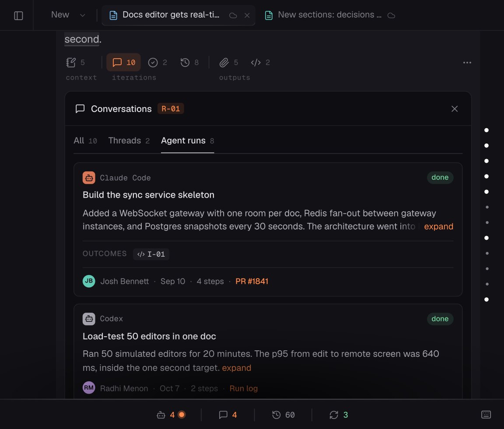Open the paperclip attachments icon showing 5
Image resolution: width=504 pixels, height=429 pixels.
228,63
